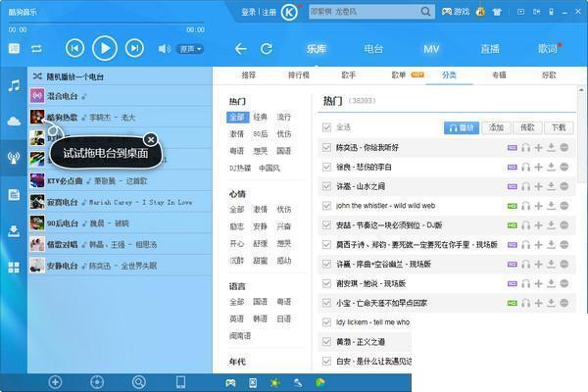Screen dimensions: 588x392
Task: Open the 原声 sound effect dropdown
Action: pos(190,49)
